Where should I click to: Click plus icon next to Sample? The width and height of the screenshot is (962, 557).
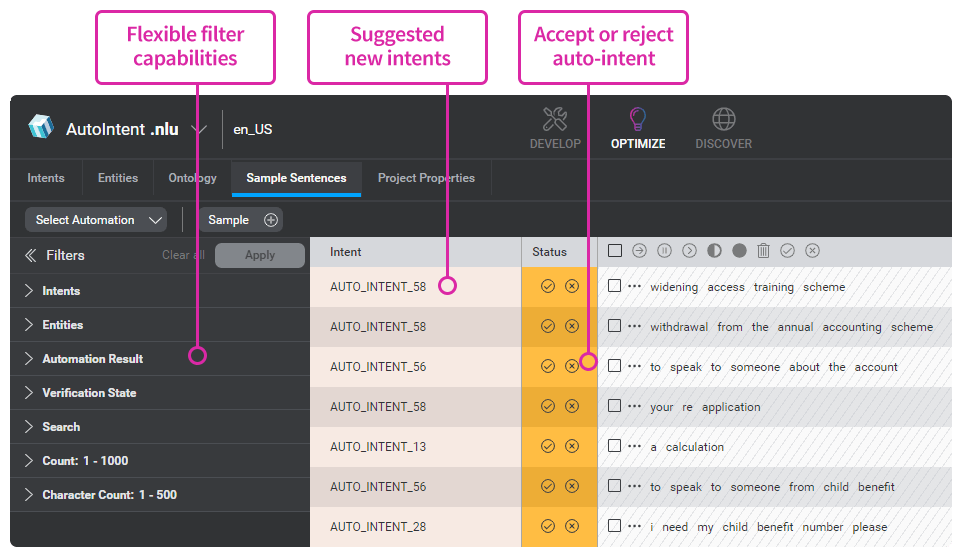[x=271, y=220]
